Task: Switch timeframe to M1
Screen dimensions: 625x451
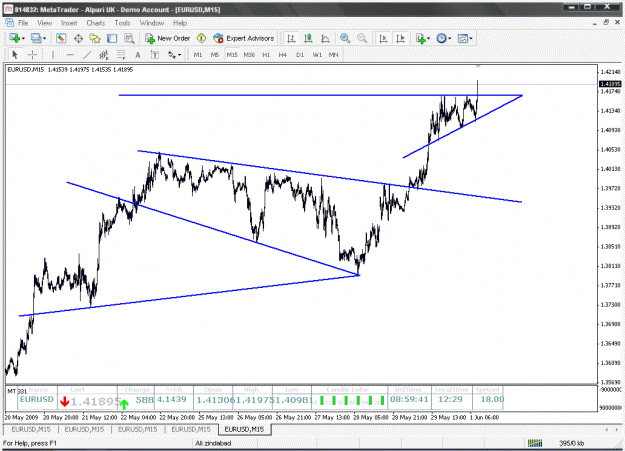Action: click(198, 55)
